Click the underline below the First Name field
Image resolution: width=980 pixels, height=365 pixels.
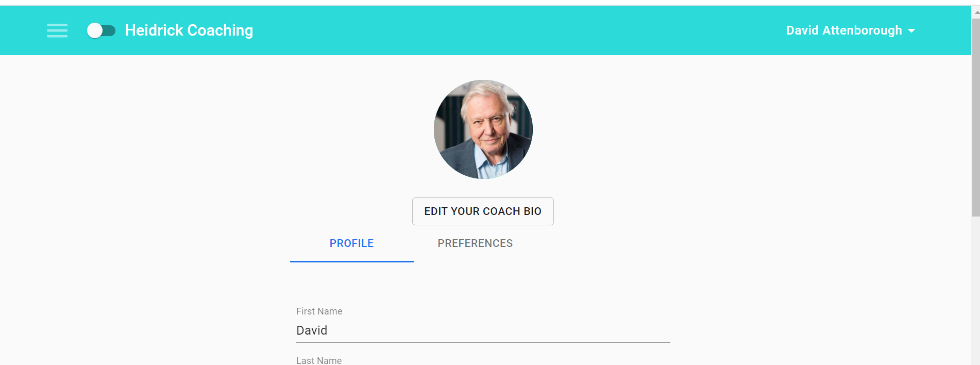(x=483, y=342)
